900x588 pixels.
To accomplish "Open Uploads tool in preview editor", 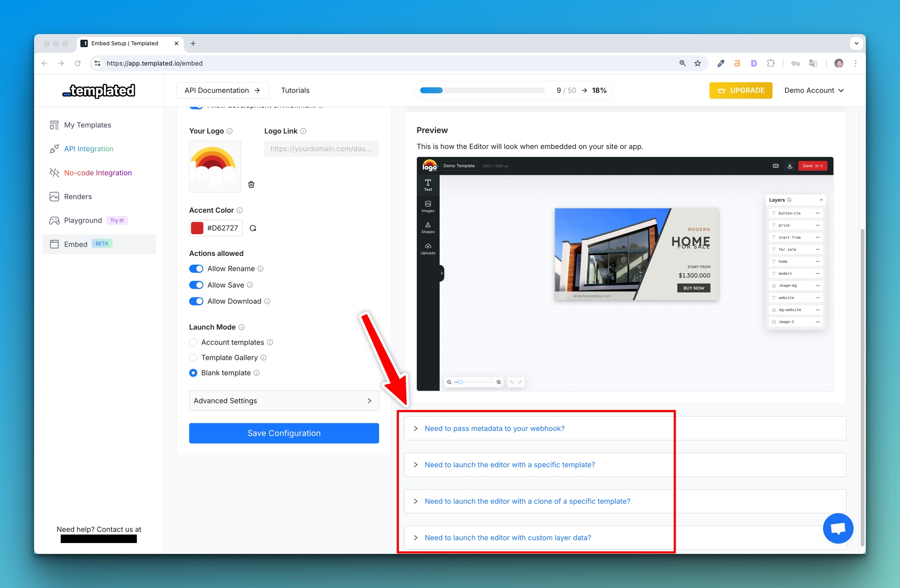I will tap(428, 249).
